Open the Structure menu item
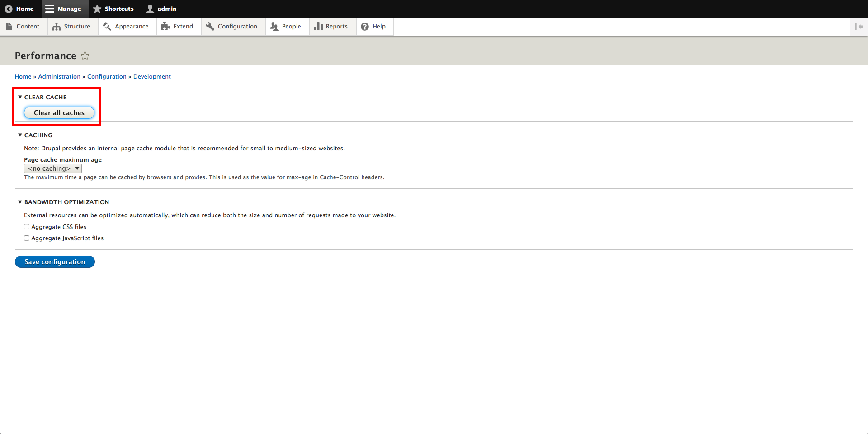This screenshot has width=868, height=434. point(71,27)
